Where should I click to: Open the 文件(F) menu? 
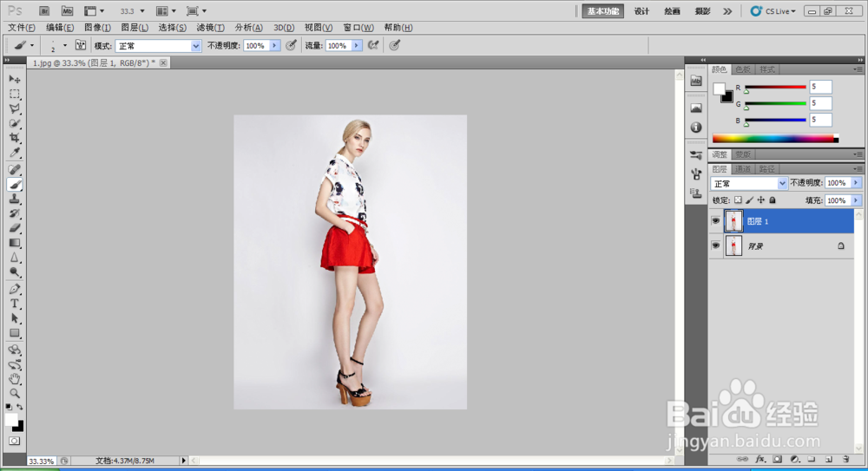(x=22, y=27)
